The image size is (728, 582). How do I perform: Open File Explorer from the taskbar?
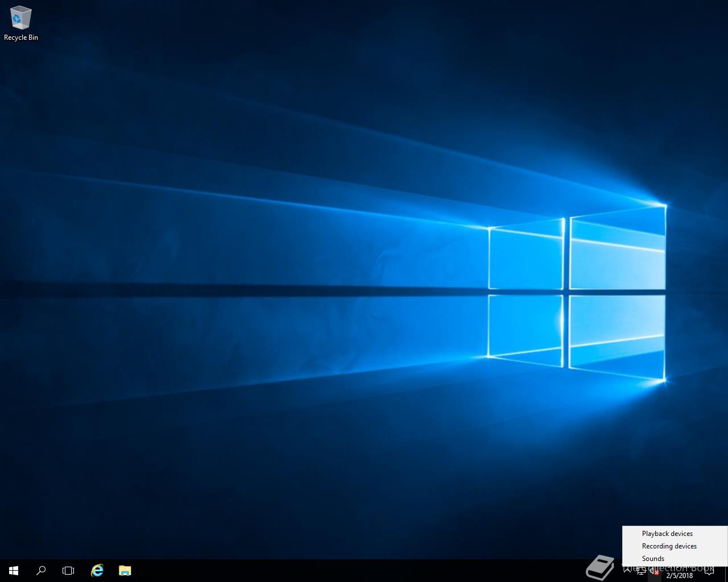coord(125,570)
